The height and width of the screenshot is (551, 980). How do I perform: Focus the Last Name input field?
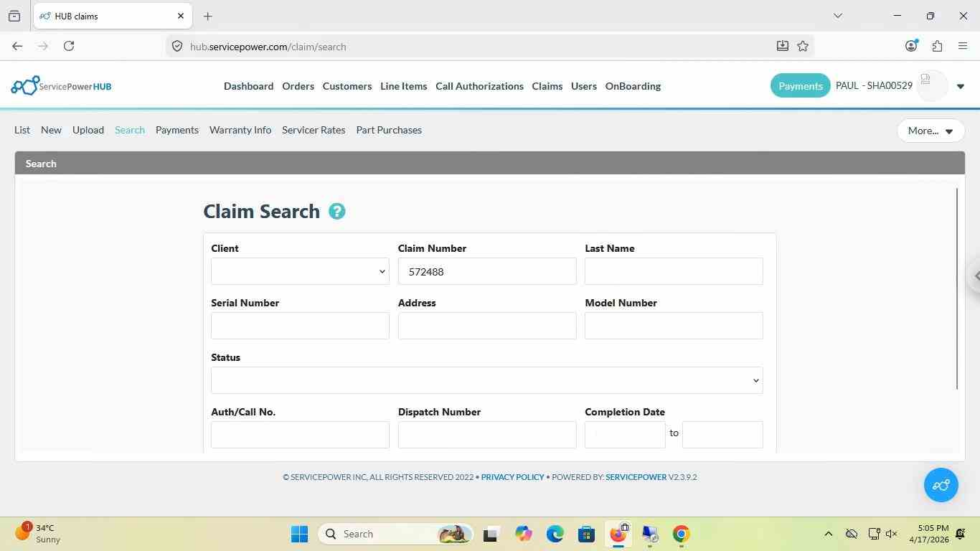674,271
